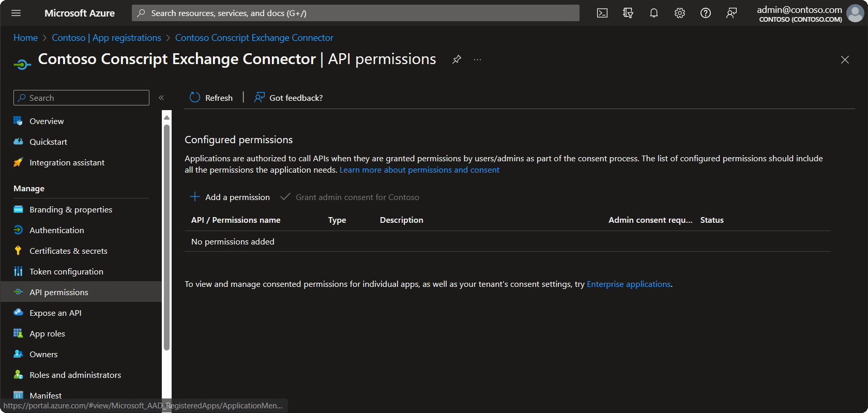Click the Quickstart cloud icon

pyautogui.click(x=18, y=142)
